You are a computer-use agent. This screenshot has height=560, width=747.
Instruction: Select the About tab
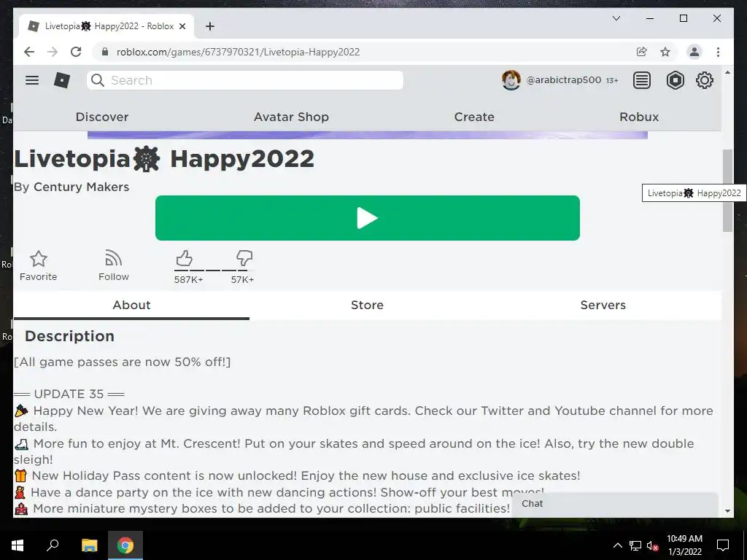point(131,305)
